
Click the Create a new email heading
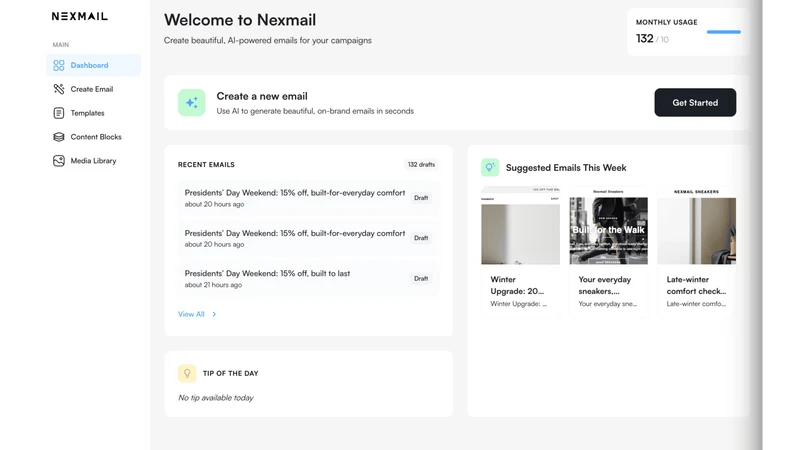pos(262,96)
